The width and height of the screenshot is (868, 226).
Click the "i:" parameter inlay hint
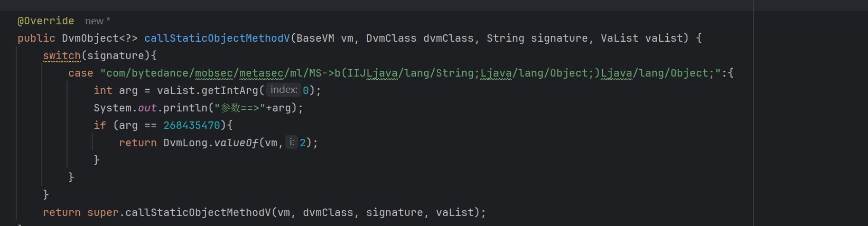[292, 143]
